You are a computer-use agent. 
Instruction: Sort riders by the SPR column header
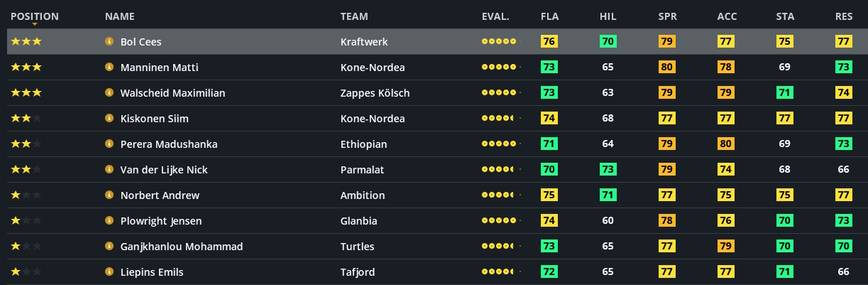(x=667, y=16)
